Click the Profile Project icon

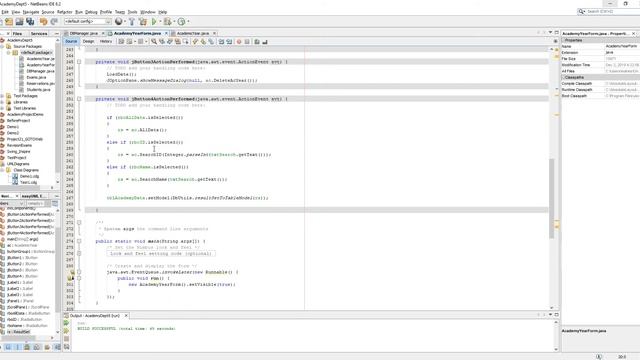pos(181,22)
